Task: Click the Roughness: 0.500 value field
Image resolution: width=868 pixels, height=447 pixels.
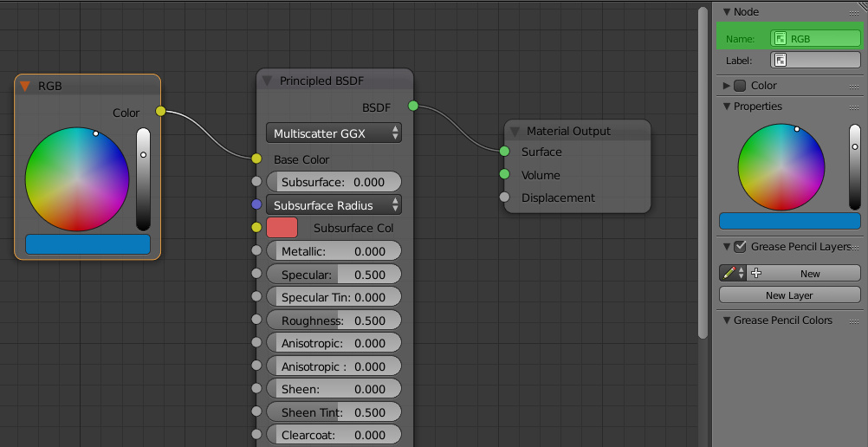Action: (334, 321)
